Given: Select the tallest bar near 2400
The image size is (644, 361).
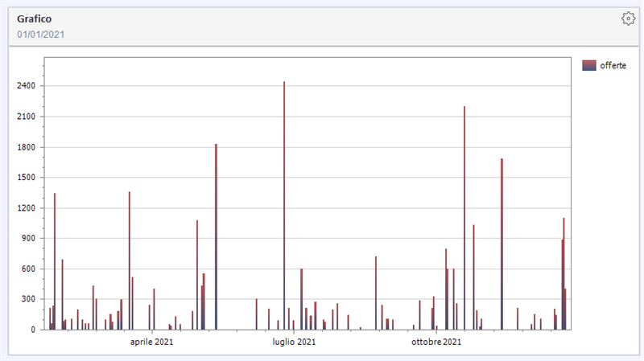Looking at the screenshot, I should (284, 206).
